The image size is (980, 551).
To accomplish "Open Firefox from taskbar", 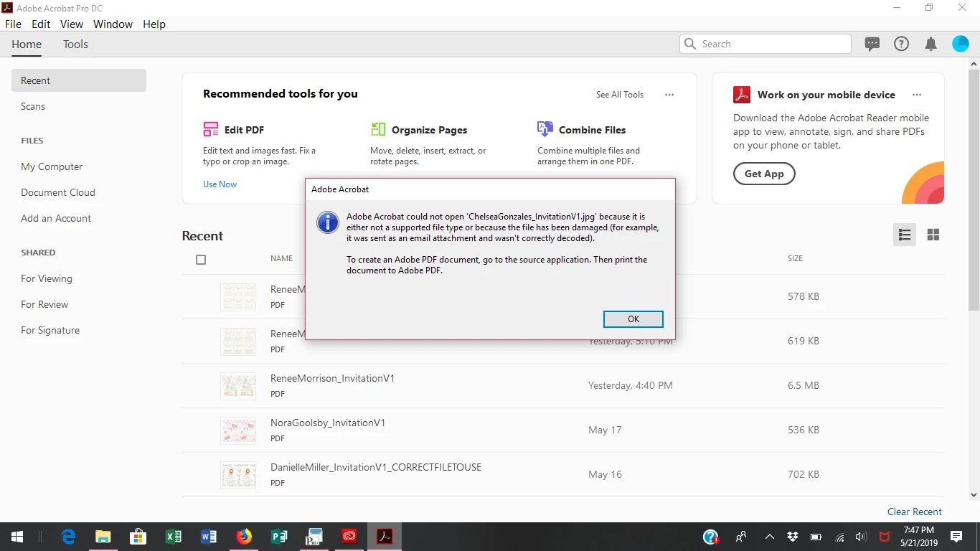I will tap(244, 537).
